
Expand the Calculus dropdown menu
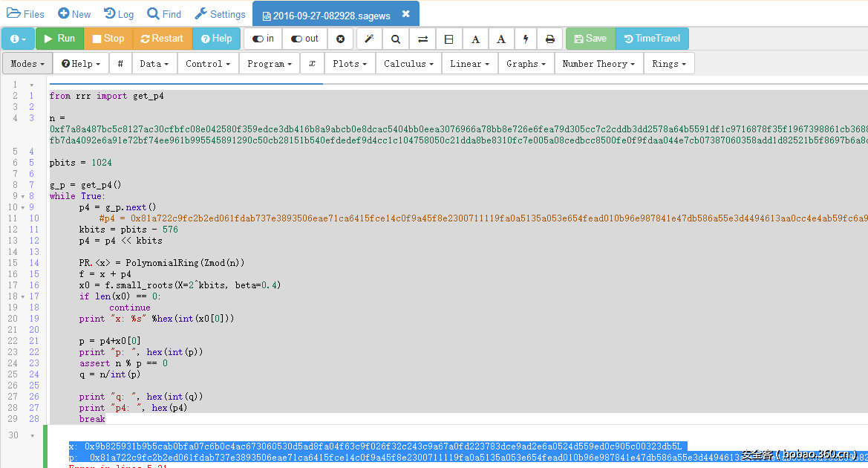(x=408, y=64)
